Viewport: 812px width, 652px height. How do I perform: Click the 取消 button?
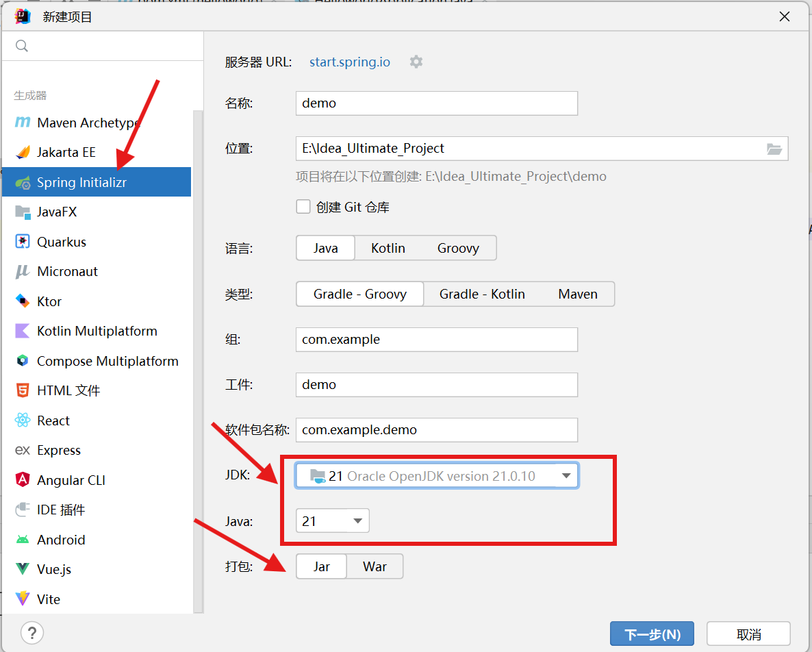tap(748, 634)
